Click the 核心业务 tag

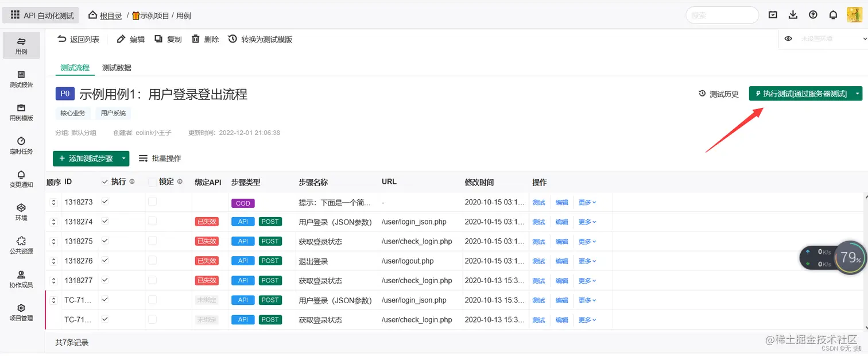72,113
